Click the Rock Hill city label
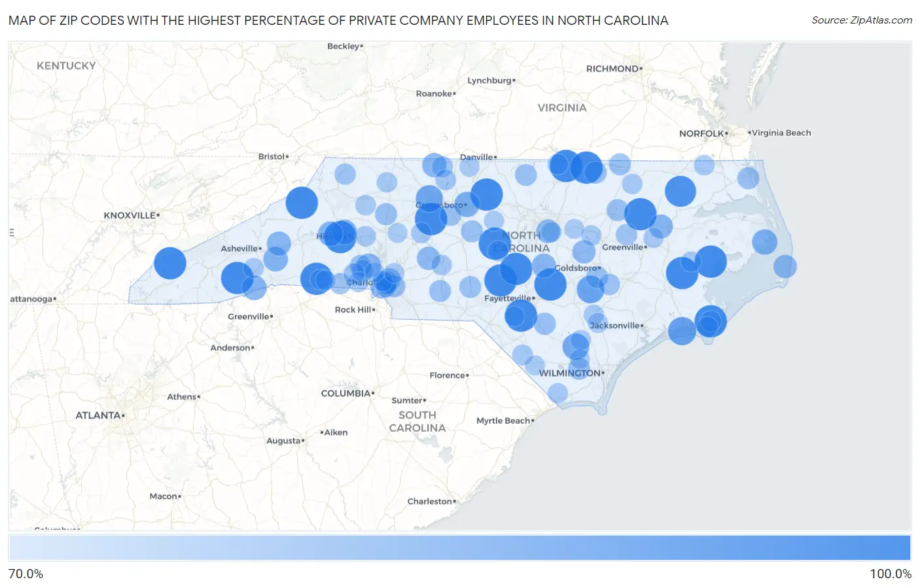 pos(355,309)
